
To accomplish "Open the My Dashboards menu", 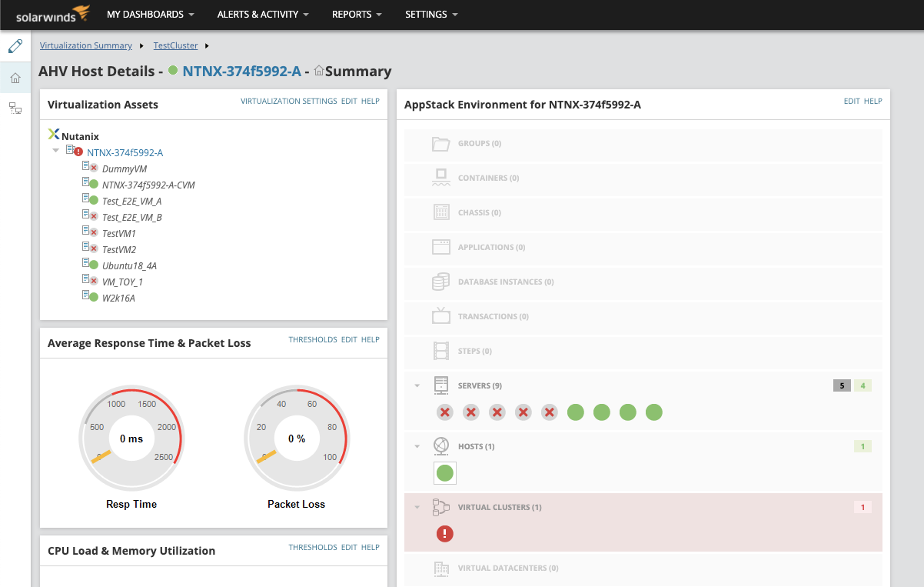I will 150,14.
